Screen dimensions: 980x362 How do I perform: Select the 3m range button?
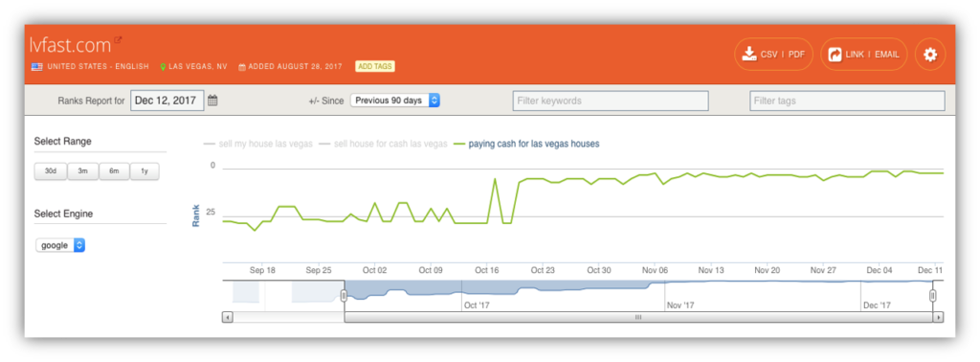coord(82,171)
